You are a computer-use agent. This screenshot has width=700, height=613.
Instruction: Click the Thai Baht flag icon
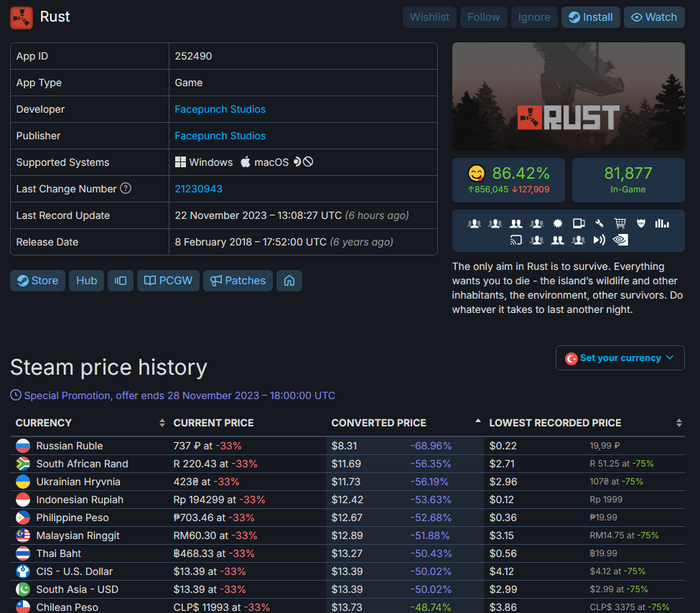(23, 553)
